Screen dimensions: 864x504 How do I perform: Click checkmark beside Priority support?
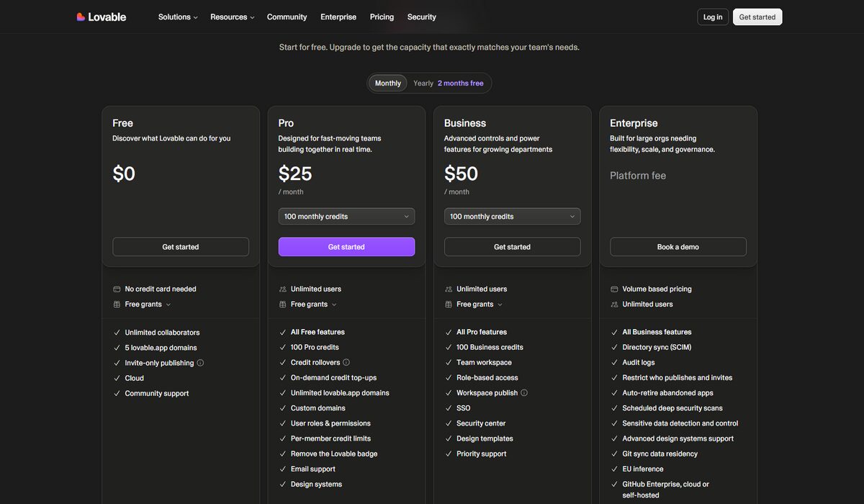pos(449,454)
